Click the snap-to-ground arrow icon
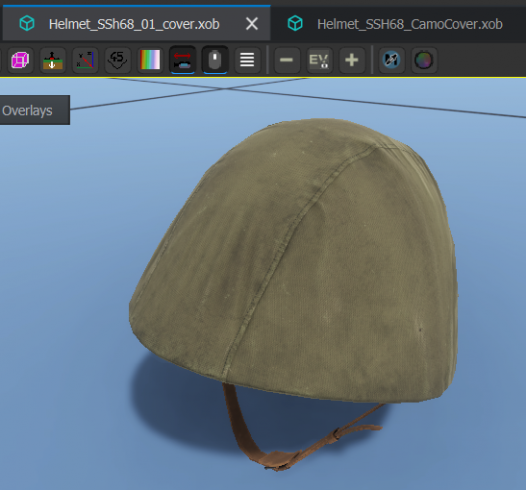The height and width of the screenshot is (490, 526). [x=52, y=60]
